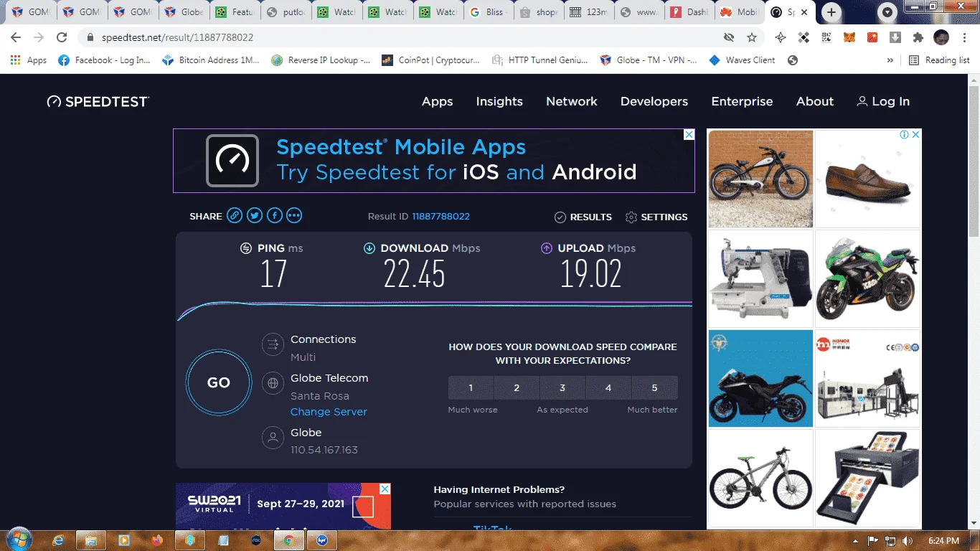
Task: Reload the page
Action: [62, 37]
